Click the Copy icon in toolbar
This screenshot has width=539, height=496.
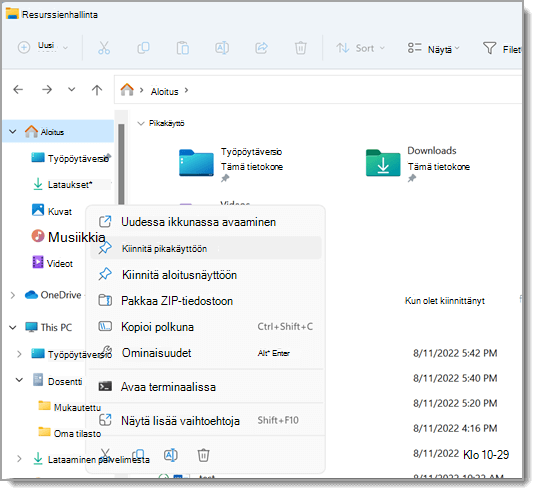143,48
